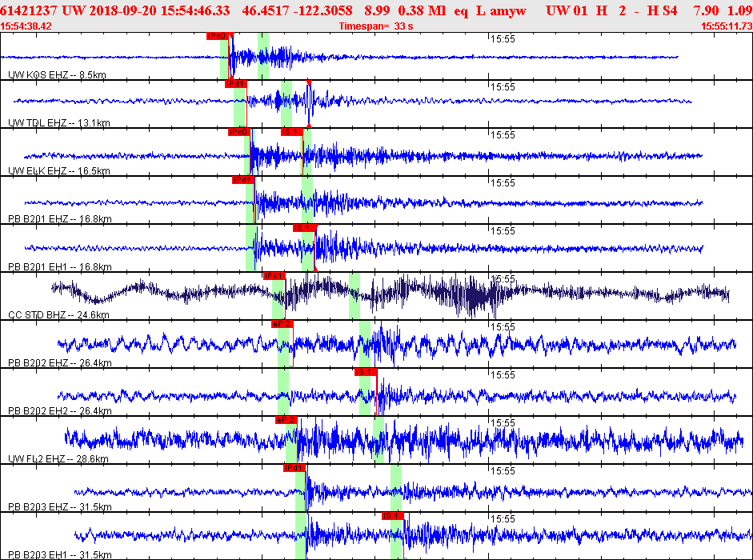
Task: Select station label 'UW ELK EHZ -- 16.5km'
Action: 59,171
